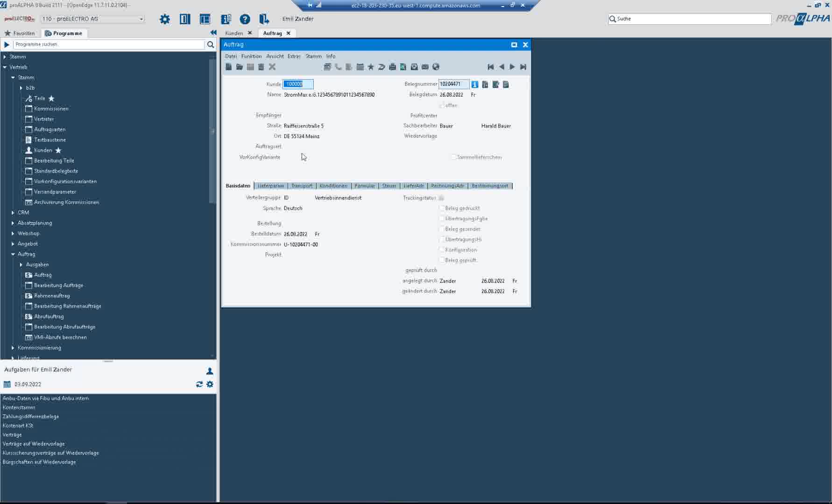The width and height of the screenshot is (832, 504).
Task: Collapse the navigation panel with double arrow
Action: click(213, 33)
